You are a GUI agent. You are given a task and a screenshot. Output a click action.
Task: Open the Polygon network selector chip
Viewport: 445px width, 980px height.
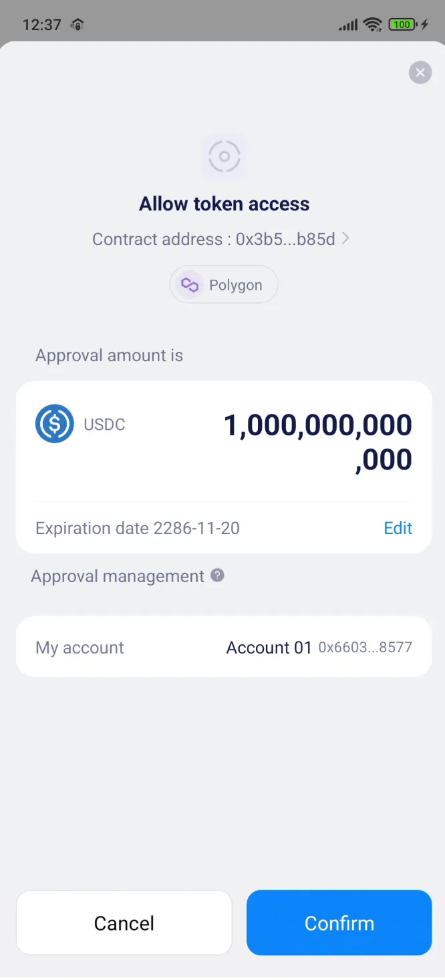224,284
